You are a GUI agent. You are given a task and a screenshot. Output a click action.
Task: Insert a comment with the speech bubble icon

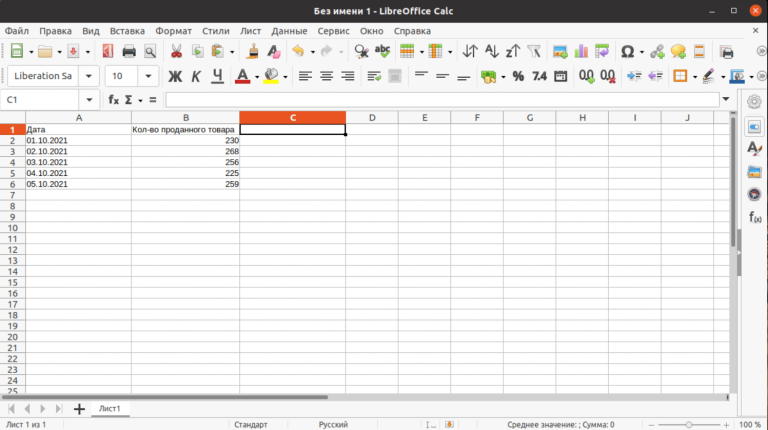(678, 51)
